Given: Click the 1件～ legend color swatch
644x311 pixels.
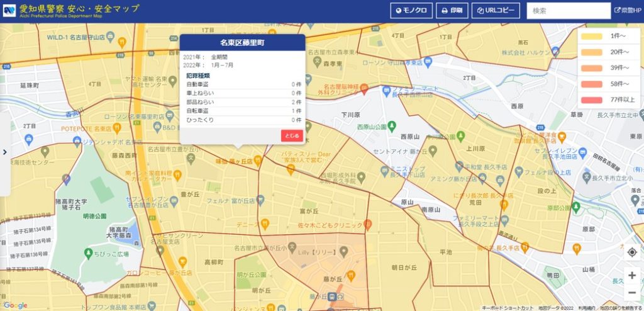Looking at the screenshot, I should (592, 37).
